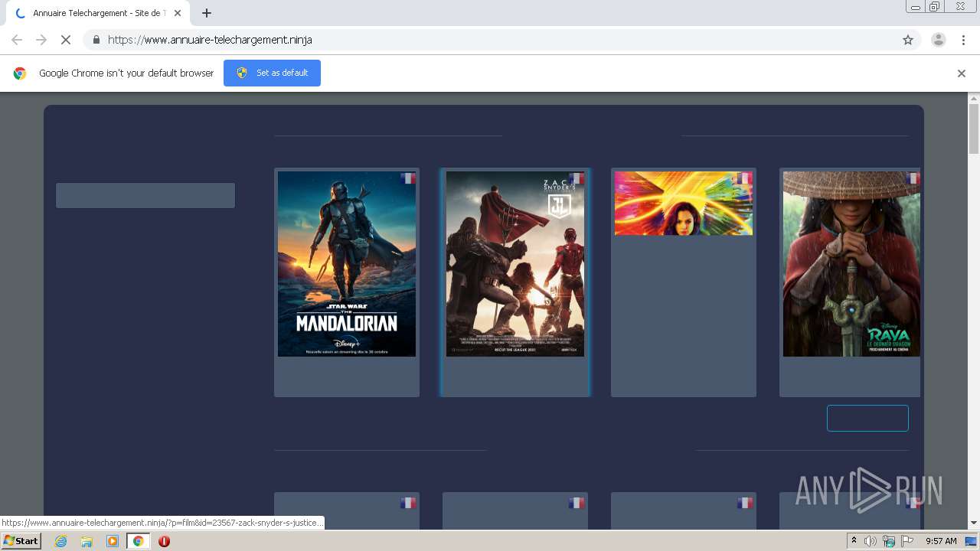Select the Annuaire Telechargement tab
This screenshot has width=980, height=551.
click(98, 13)
